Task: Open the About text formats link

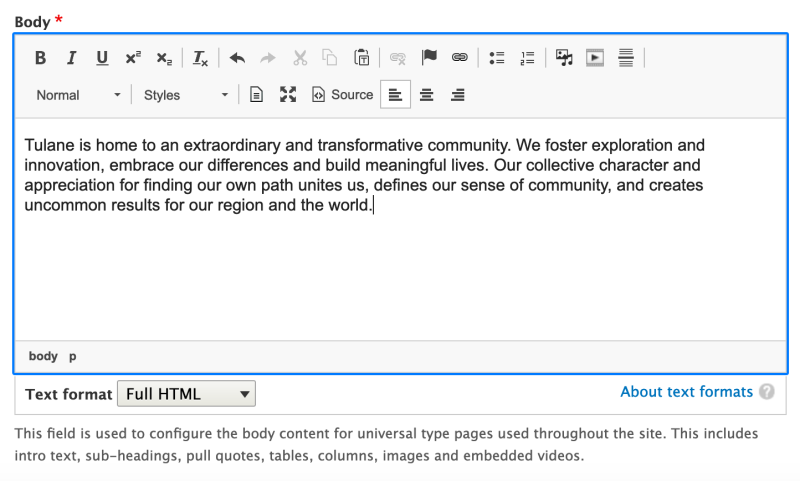Action: [x=686, y=392]
